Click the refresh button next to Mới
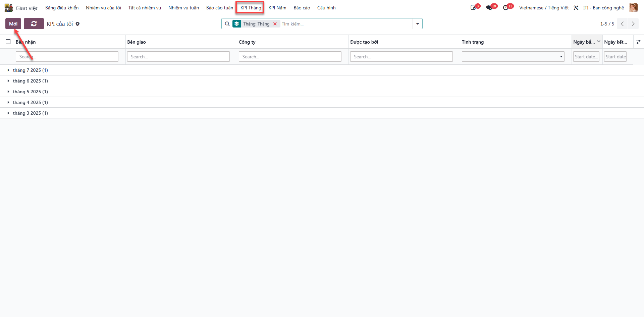The width and height of the screenshot is (644, 317). pyautogui.click(x=34, y=24)
